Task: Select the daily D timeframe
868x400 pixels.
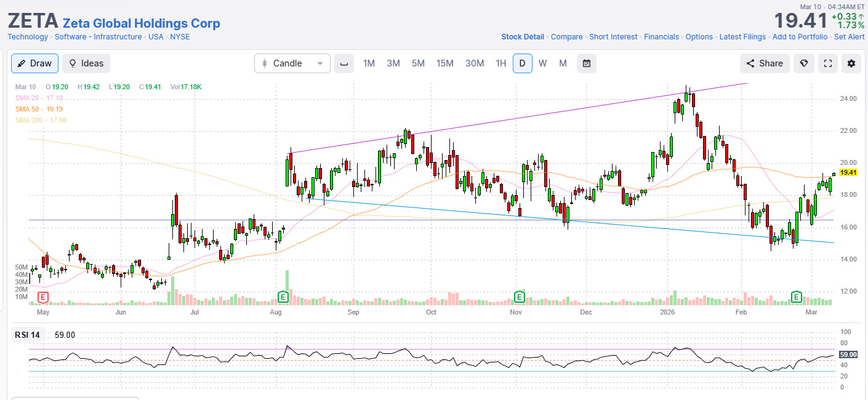Action: click(522, 63)
